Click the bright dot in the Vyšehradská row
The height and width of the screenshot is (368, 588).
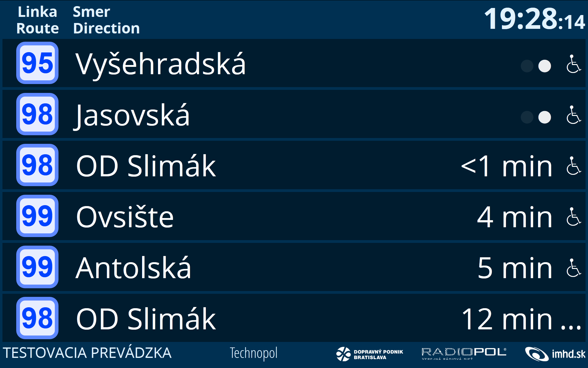pos(545,66)
